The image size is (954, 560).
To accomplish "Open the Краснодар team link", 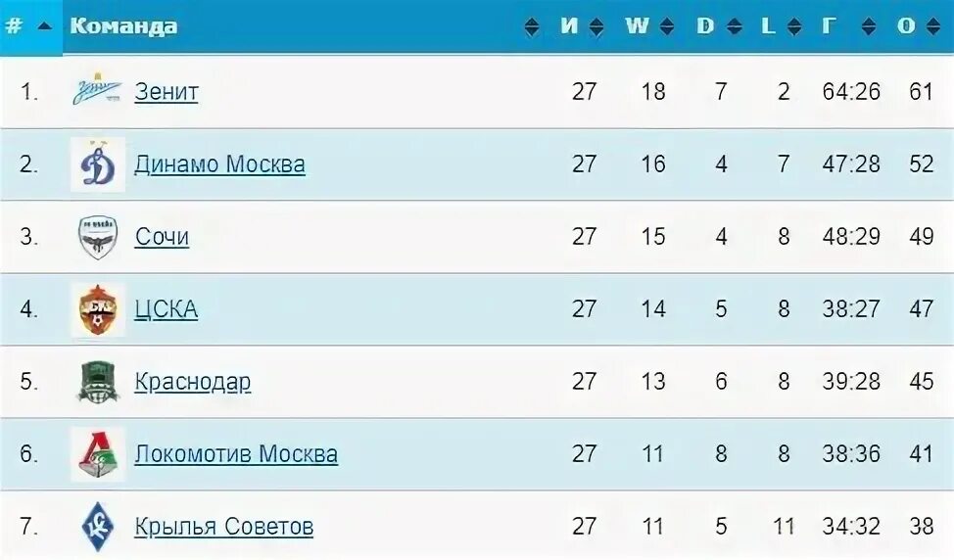I will coord(192,382).
